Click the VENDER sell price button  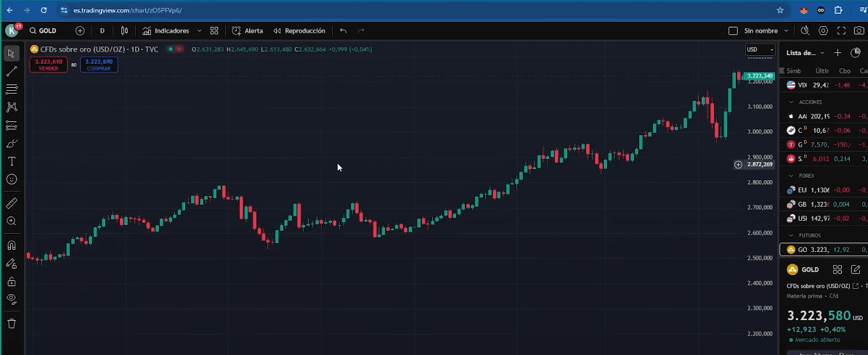(48, 65)
